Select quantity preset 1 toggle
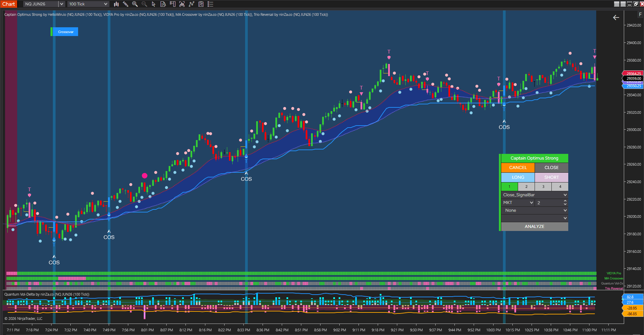644x335 pixels. tap(509, 187)
